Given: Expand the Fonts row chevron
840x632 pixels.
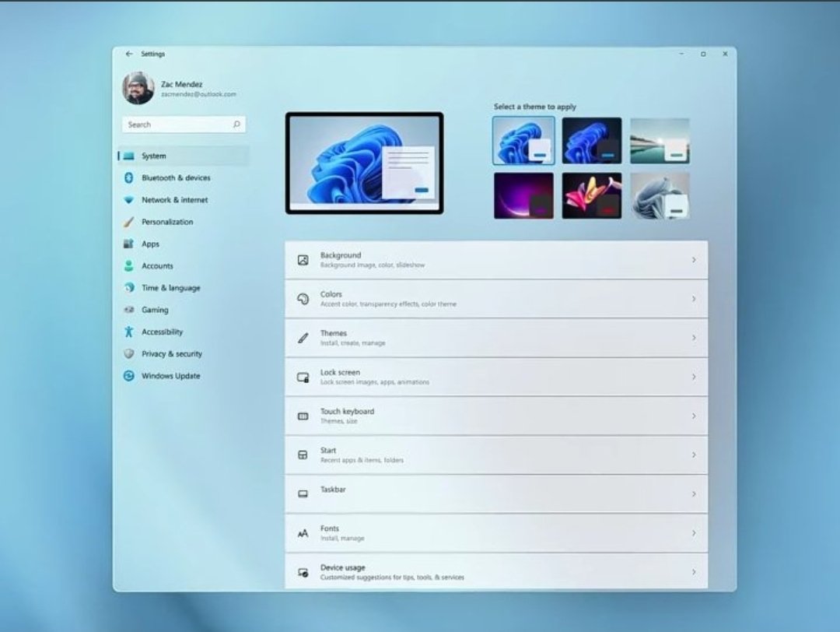Looking at the screenshot, I should [694, 533].
